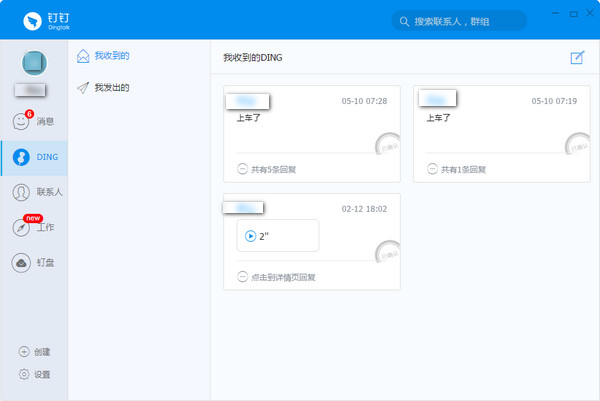The width and height of the screenshot is (600, 401).
Task: Switch to 我发出的 tab
Action: 111,88
